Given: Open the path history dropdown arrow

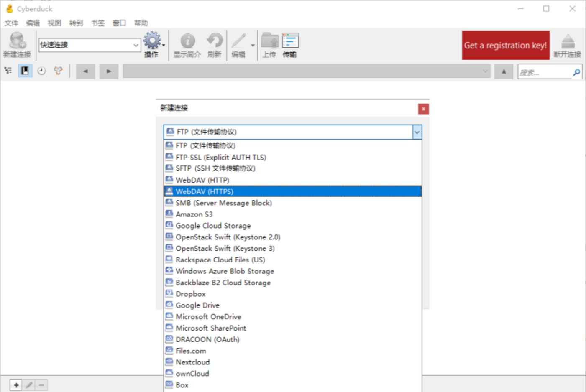Looking at the screenshot, I should 484,71.
